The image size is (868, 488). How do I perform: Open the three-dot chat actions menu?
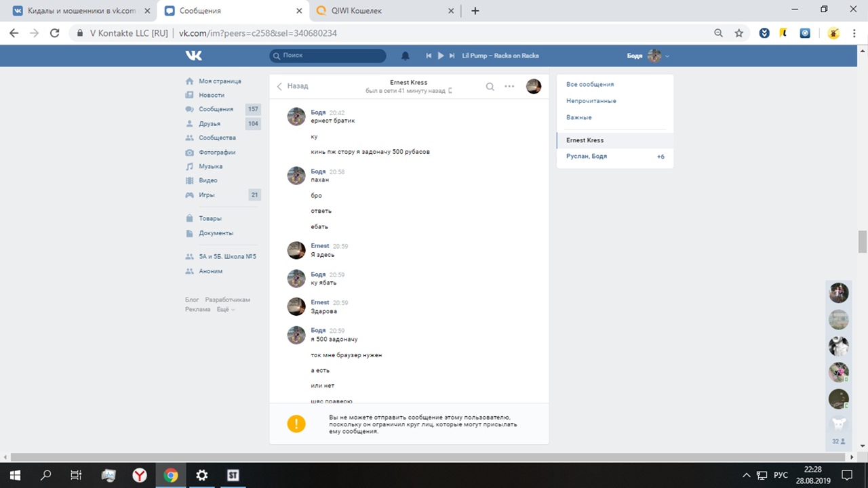click(509, 86)
